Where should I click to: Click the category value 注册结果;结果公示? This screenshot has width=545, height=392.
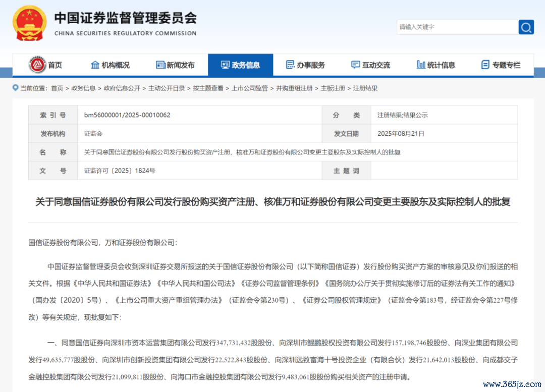point(403,115)
